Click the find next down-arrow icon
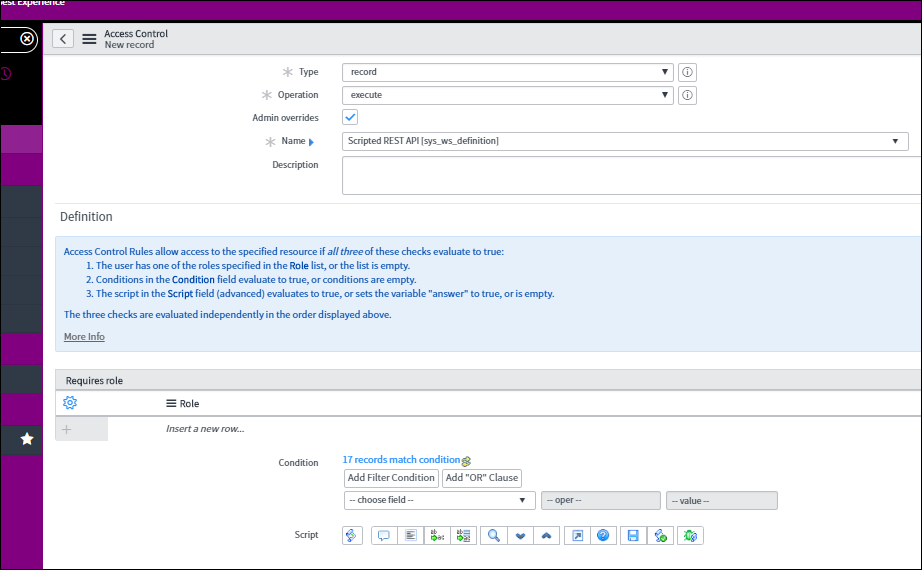 pyautogui.click(x=520, y=535)
